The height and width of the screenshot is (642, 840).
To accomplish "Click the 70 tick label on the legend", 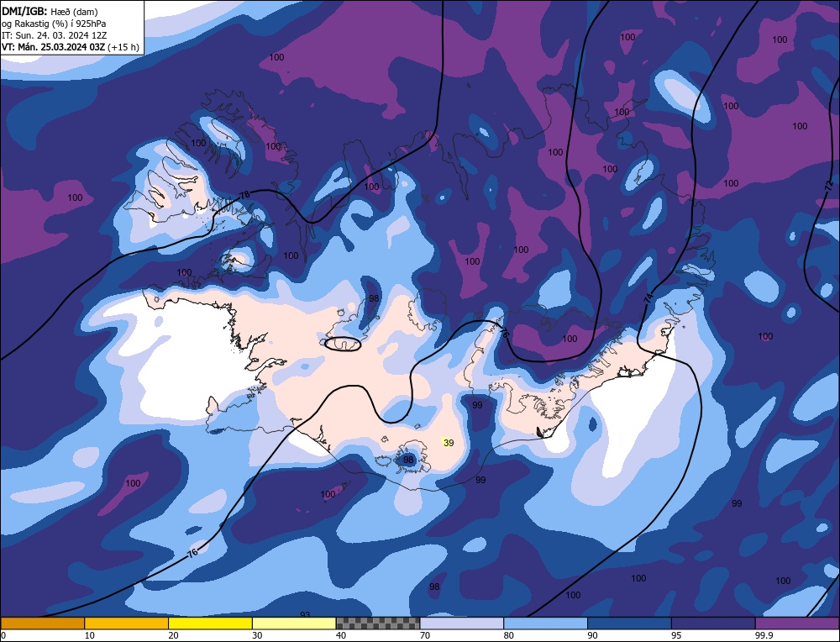I will point(425,635).
